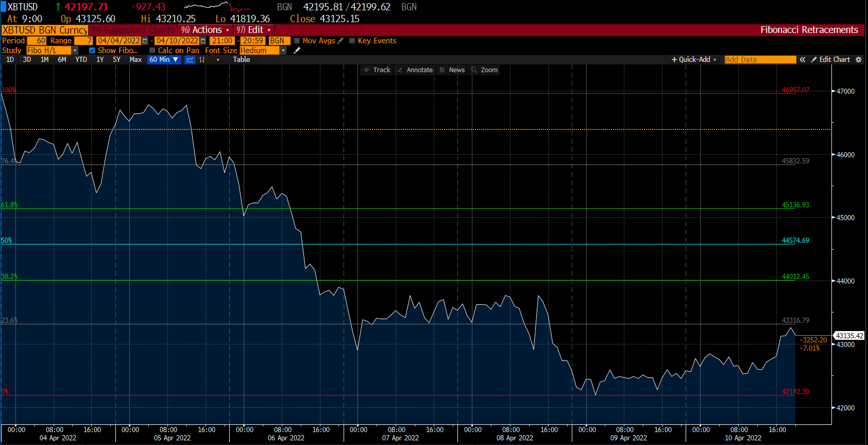The height and width of the screenshot is (445, 868).
Task: Click the Add Data input field
Action: pos(759,60)
